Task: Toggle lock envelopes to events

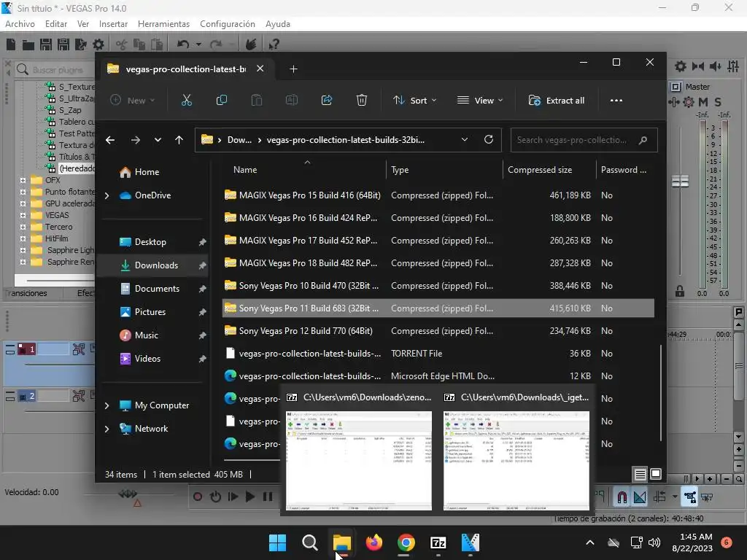Action: 689,497
